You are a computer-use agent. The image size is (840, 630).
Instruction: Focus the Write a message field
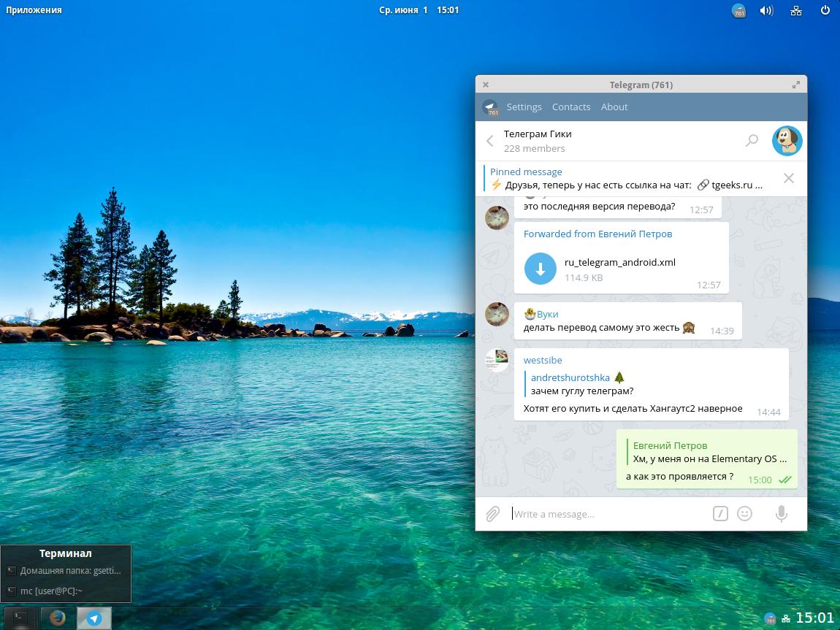608,514
